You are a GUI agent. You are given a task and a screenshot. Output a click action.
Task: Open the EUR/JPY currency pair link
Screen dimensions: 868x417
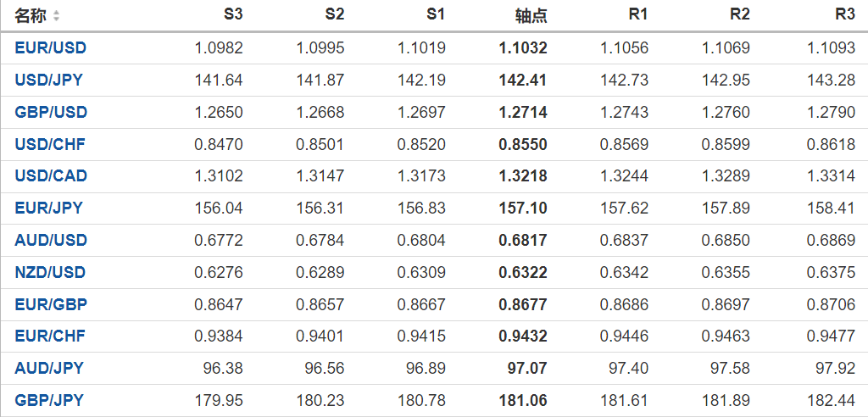coord(48,208)
